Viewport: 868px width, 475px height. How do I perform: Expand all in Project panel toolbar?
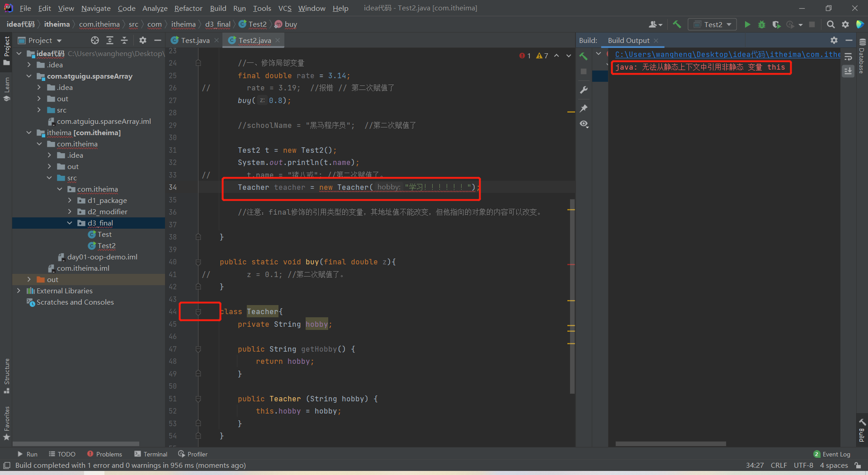(110, 40)
